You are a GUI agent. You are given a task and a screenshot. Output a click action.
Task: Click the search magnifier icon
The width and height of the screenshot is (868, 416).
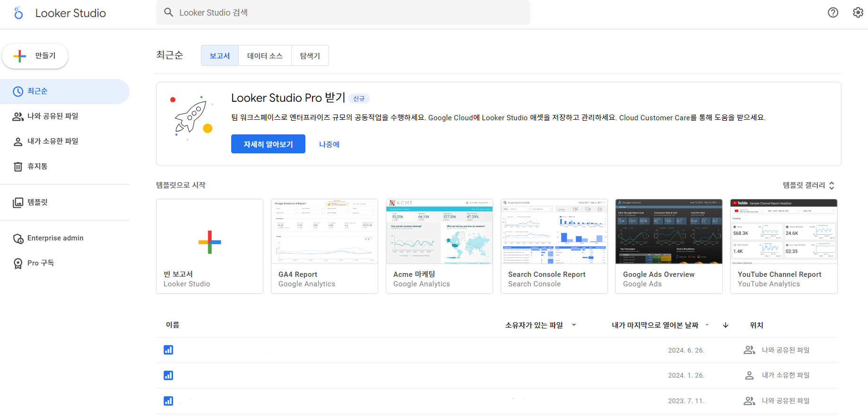pos(168,12)
